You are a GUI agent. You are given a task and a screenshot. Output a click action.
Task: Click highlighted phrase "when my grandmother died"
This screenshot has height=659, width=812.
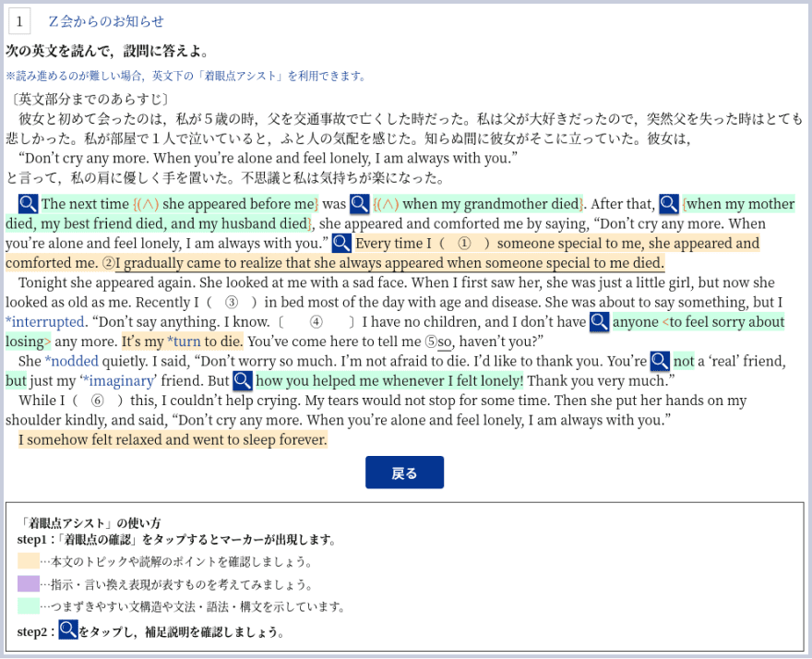click(x=478, y=204)
